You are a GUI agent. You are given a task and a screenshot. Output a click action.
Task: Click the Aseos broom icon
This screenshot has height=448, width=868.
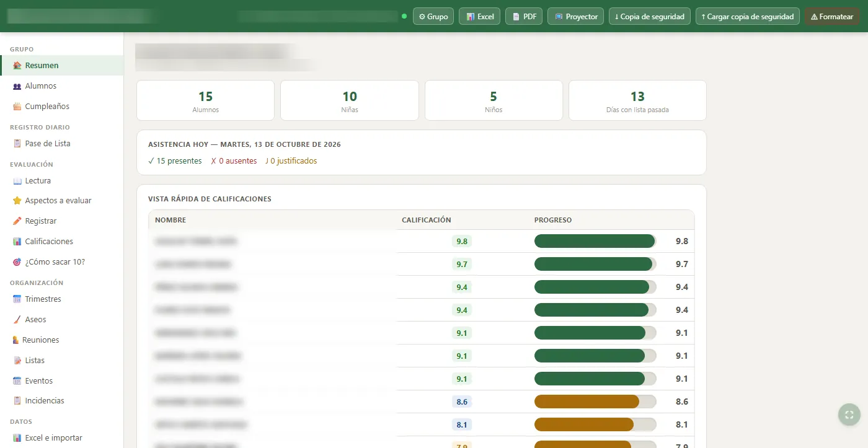coord(17,320)
